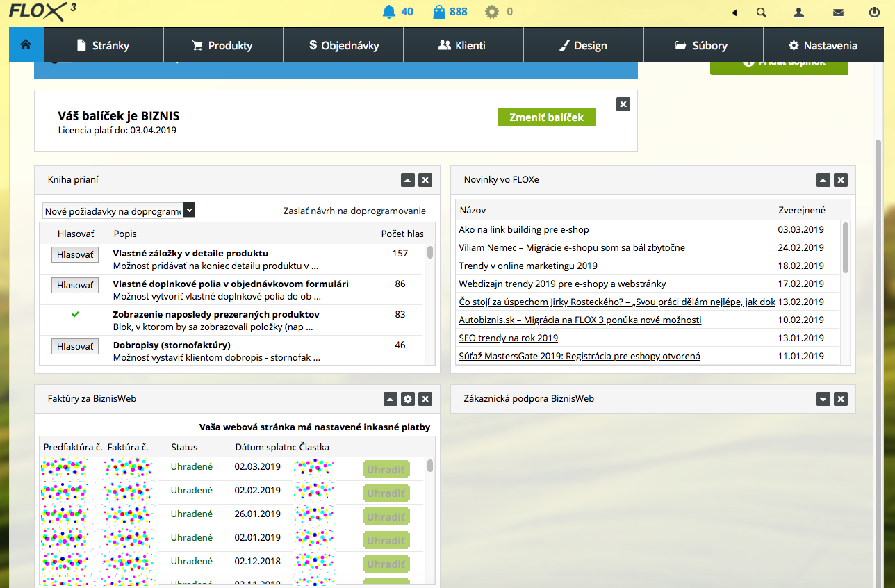Open the home dashboard icon
895x588 pixels.
pos(26,45)
